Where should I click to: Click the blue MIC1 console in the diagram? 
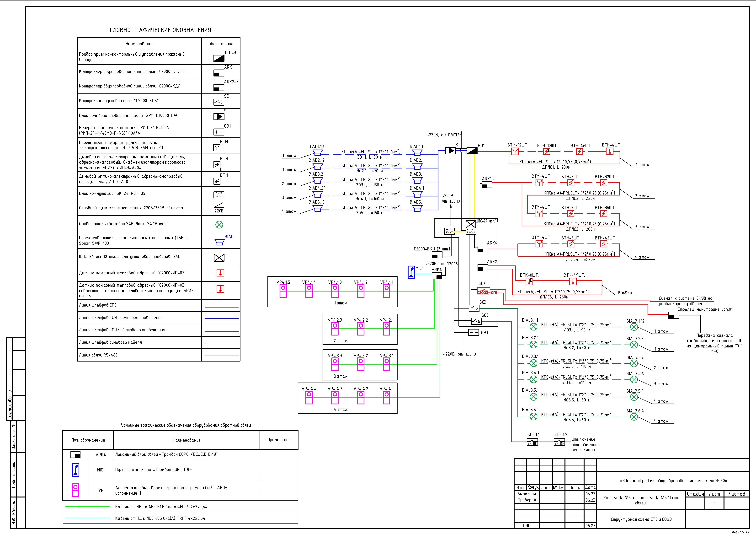(411, 272)
